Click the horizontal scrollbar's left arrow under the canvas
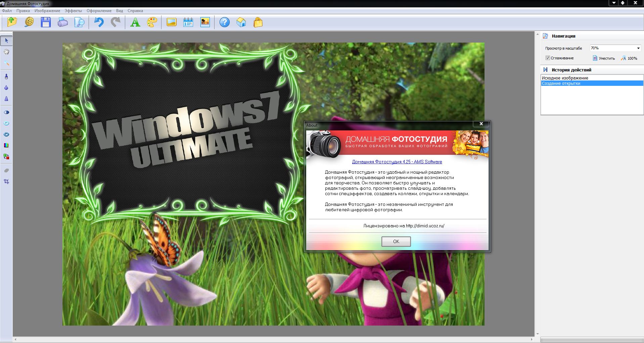644x343 pixels. [15, 339]
